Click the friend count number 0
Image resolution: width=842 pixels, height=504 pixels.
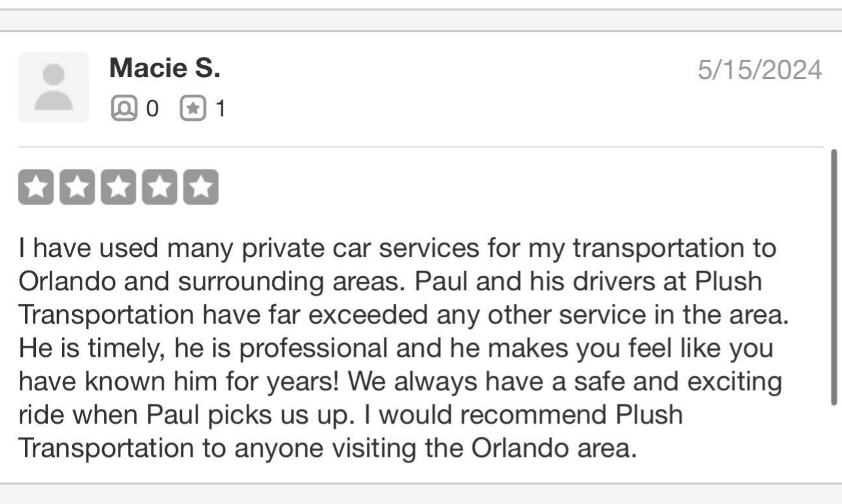[152, 109]
